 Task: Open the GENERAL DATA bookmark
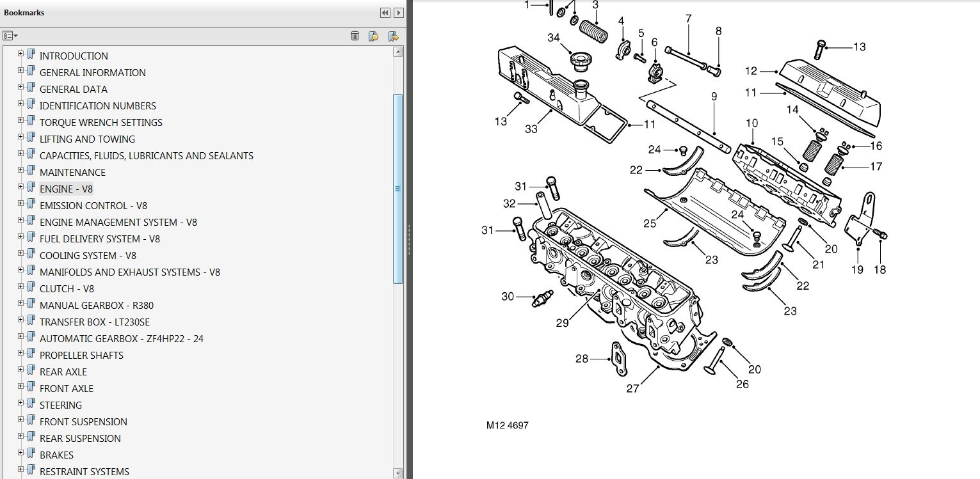pos(74,90)
